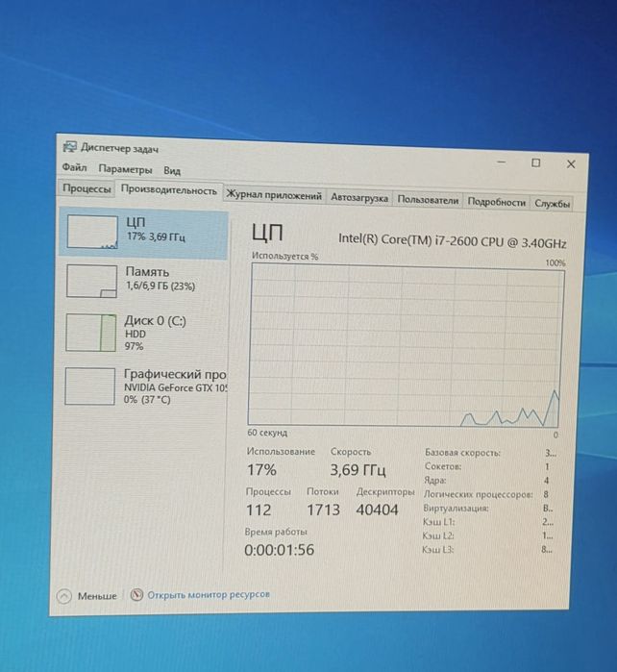617x672 pixels.
Task: Open the NVIDIA GeForce GTX graphics processor view
Action: pos(144,386)
